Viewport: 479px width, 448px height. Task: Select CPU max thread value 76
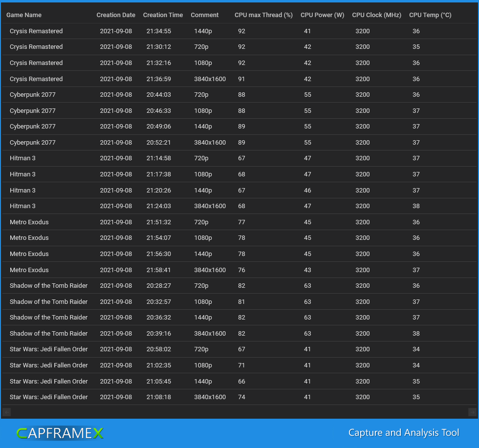pyautogui.click(x=241, y=270)
